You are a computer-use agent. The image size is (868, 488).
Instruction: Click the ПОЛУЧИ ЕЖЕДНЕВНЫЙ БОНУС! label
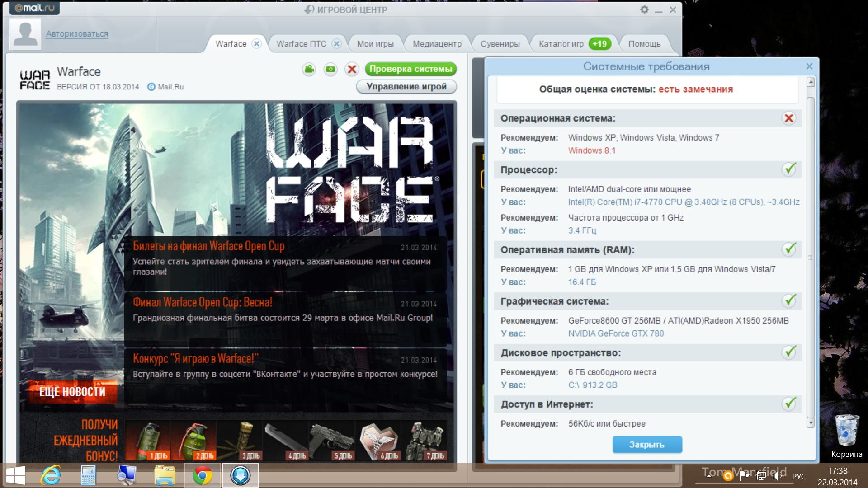(85, 440)
